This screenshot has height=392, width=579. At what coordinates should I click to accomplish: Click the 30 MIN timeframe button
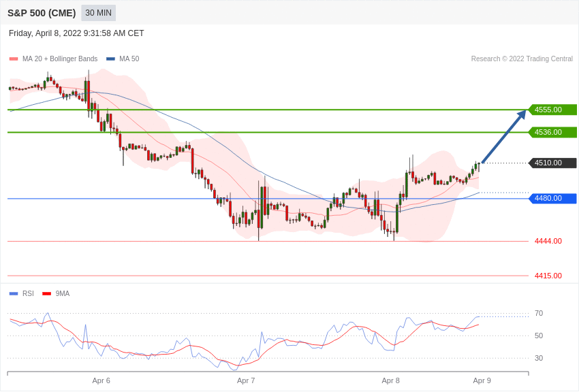pos(98,13)
